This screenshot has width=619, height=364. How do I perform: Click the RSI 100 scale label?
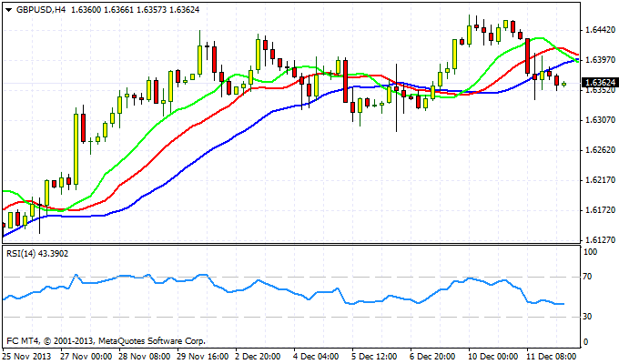(590, 252)
